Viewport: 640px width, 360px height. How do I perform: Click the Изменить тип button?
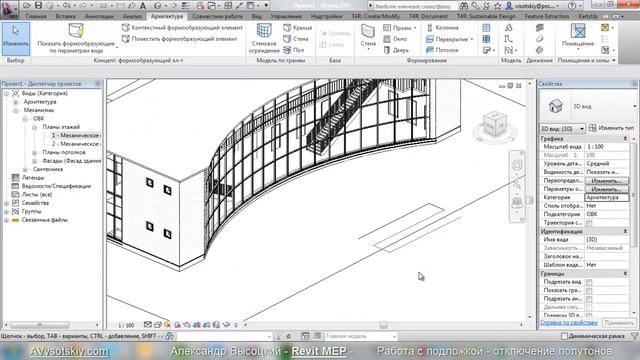[x=611, y=128]
